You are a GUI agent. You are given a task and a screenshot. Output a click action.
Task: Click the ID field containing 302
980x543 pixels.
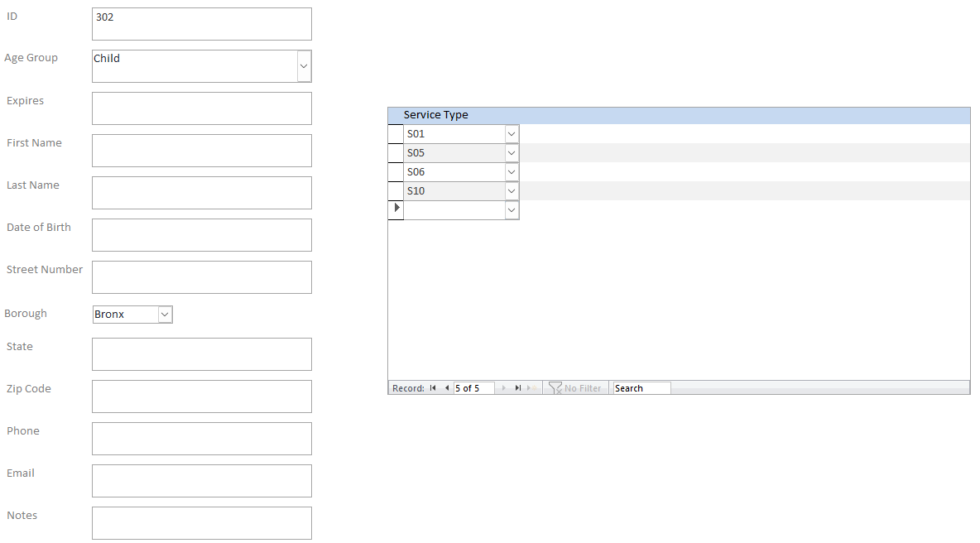tap(202, 24)
